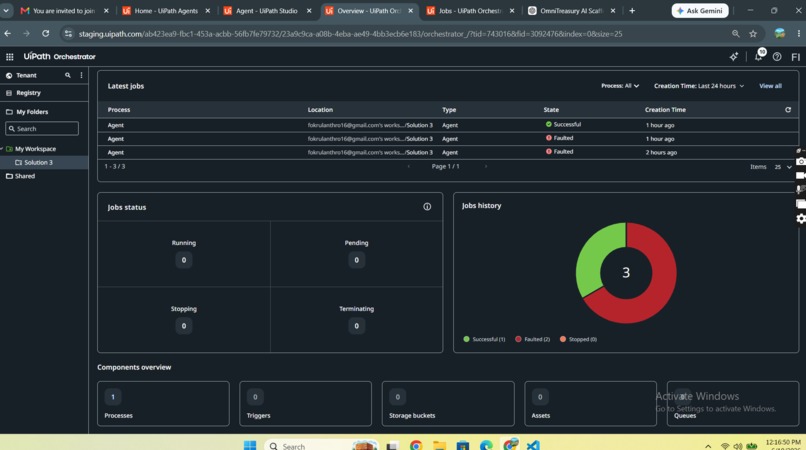
Task: Select the Running jobs count
Action: pyautogui.click(x=184, y=260)
